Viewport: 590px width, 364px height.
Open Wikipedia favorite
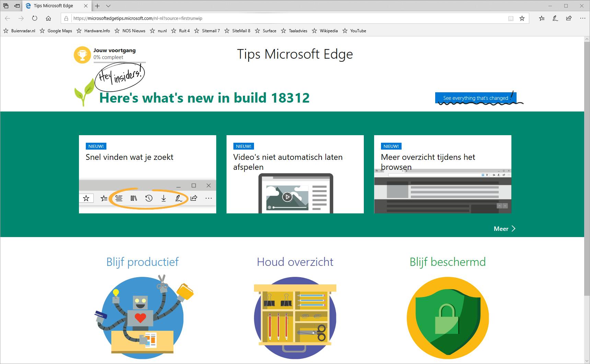coord(325,31)
